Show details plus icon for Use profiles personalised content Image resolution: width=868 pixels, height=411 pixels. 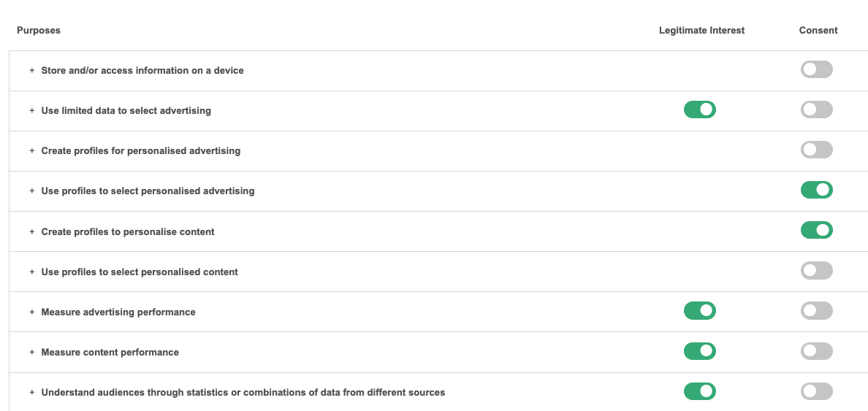point(31,272)
